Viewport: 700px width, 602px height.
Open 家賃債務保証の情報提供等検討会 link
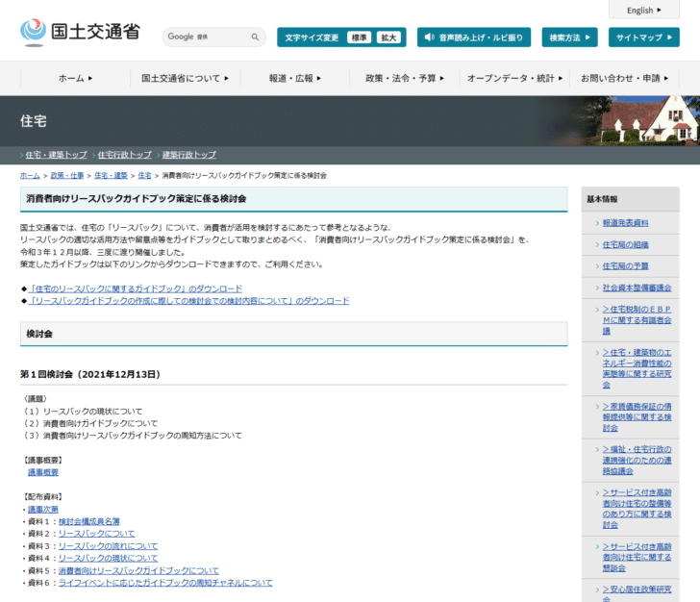tap(637, 417)
